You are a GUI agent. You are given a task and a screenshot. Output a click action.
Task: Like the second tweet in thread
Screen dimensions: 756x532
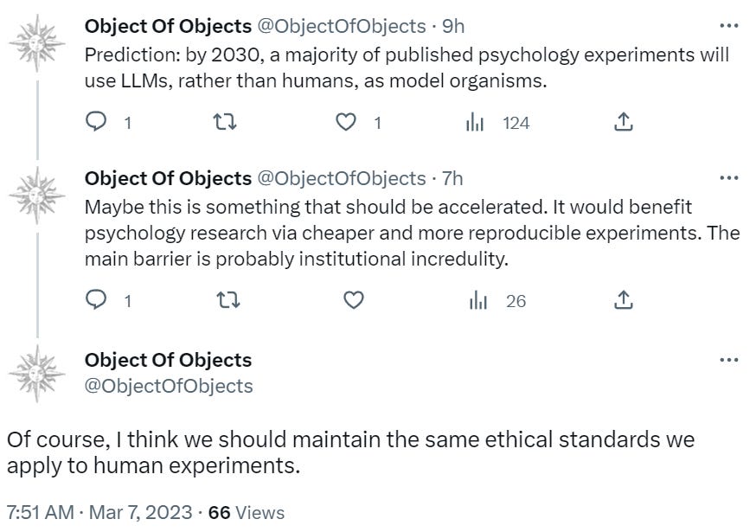[x=352, y=300]
